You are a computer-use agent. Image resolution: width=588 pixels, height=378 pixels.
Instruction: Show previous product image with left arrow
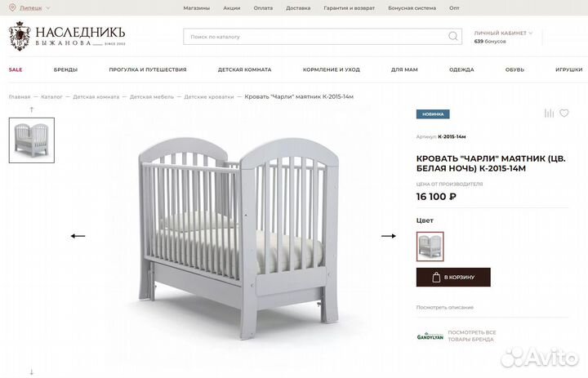(x=78, y=236)
